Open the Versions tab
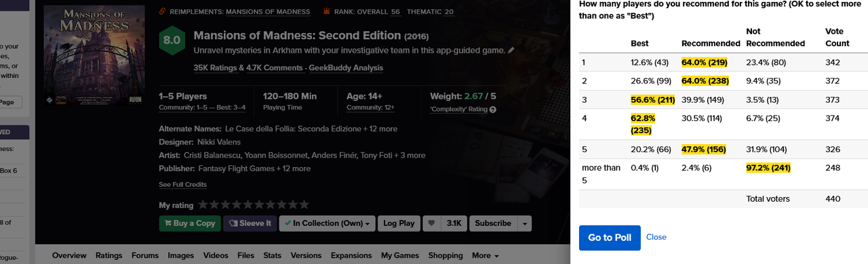 (306, 255)
